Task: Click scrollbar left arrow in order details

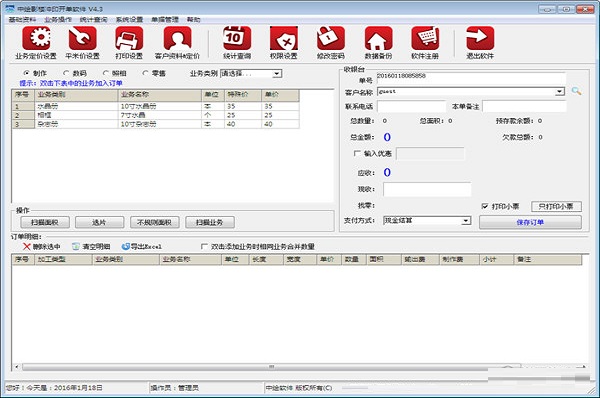Action: coord(17,367)
